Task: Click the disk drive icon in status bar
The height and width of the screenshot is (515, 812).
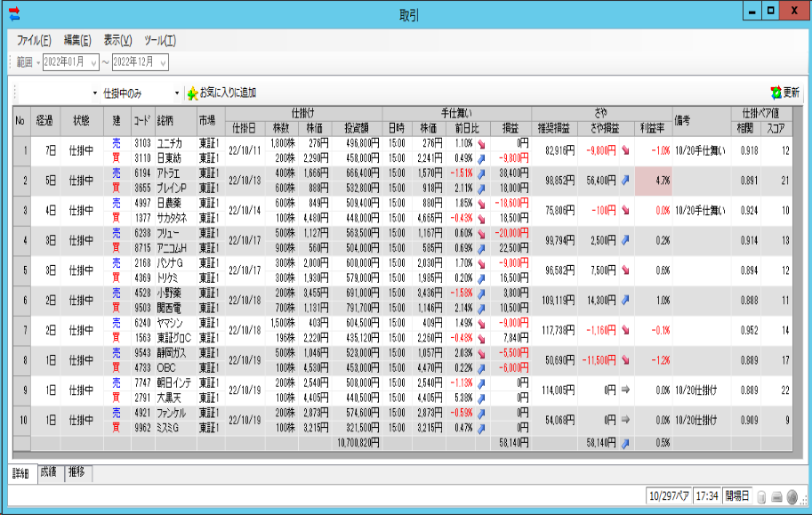Action: (776, 495)
